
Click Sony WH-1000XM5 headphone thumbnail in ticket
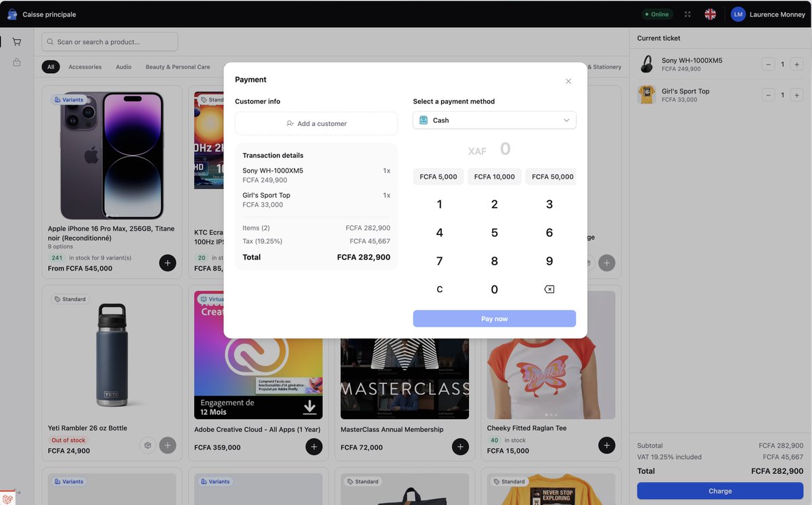[647, 64]
